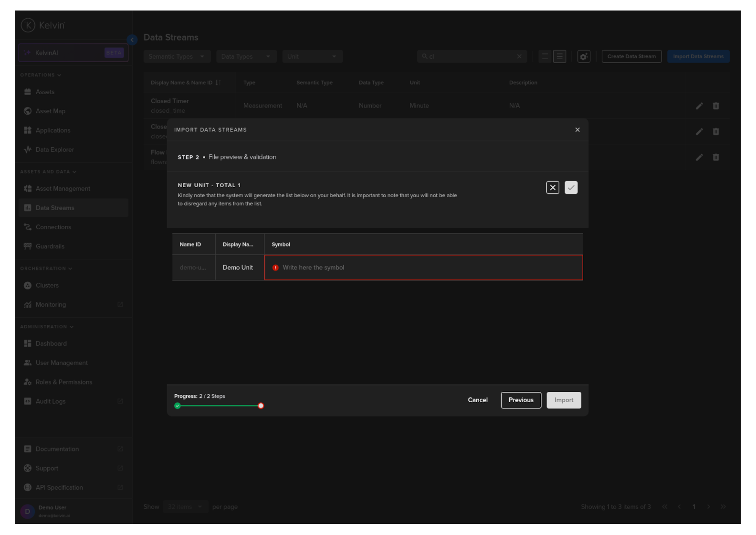The image size is (756, 535).
Task: Click the Previous button
Action: click(x=521, y=400)
